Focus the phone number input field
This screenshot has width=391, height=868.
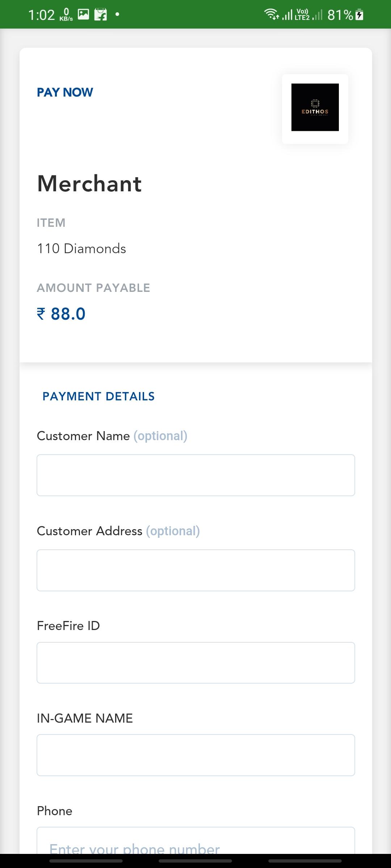tap(196, 841)
